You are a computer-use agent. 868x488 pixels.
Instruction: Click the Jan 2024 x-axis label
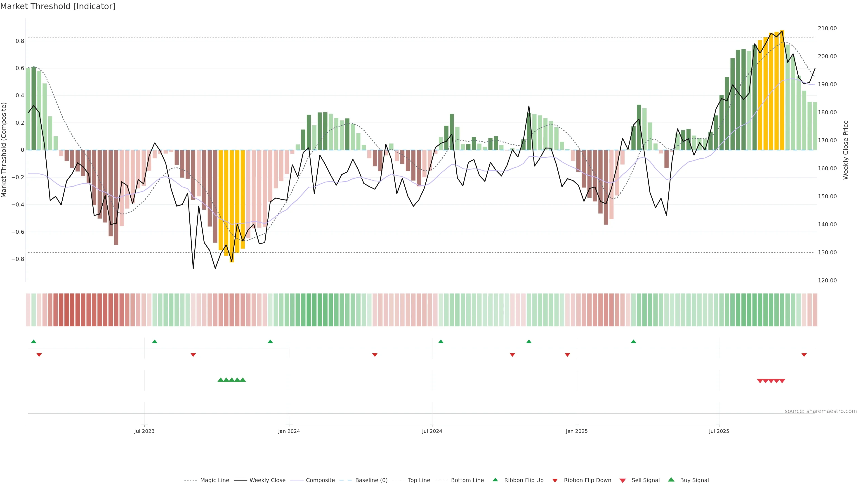[289, 431]
